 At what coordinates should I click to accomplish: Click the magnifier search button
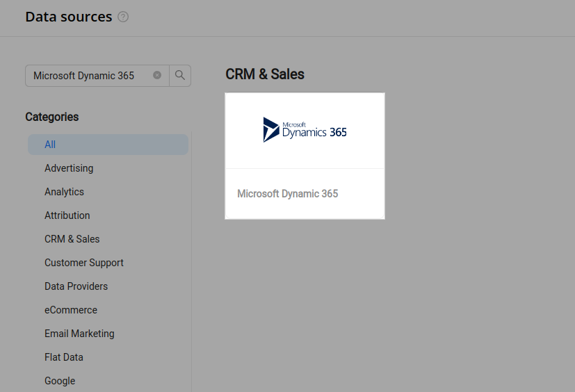(180, 76)
